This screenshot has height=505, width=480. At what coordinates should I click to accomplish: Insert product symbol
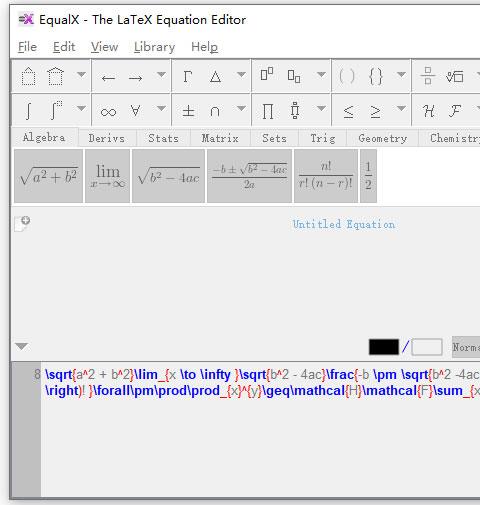268,111
